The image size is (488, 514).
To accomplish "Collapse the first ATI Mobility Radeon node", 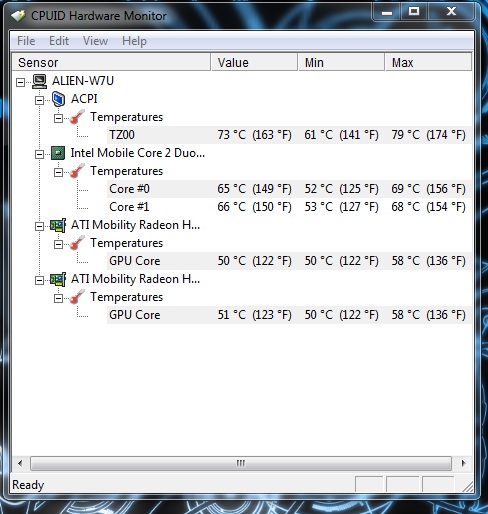I will pos(39,226).
